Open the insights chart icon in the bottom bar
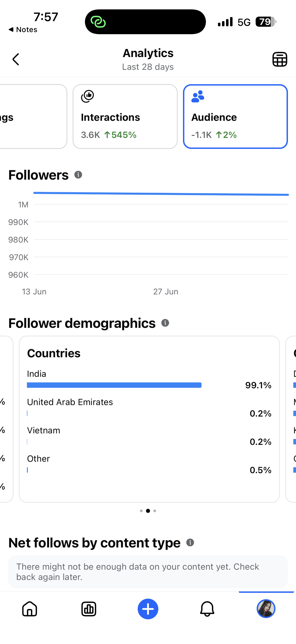Image resolution: width=296 pixels, height=644 pixels. point(89,609)
